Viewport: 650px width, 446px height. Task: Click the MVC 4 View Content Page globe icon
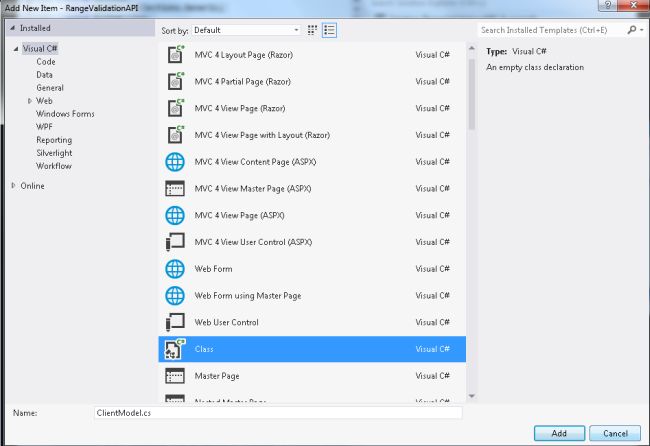point(175,162)
